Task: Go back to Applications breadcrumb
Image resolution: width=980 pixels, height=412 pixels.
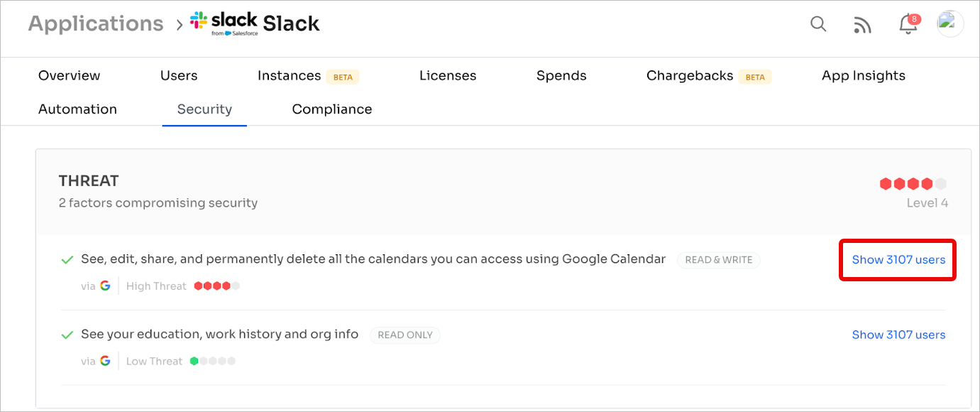Action: coord(96,23)
